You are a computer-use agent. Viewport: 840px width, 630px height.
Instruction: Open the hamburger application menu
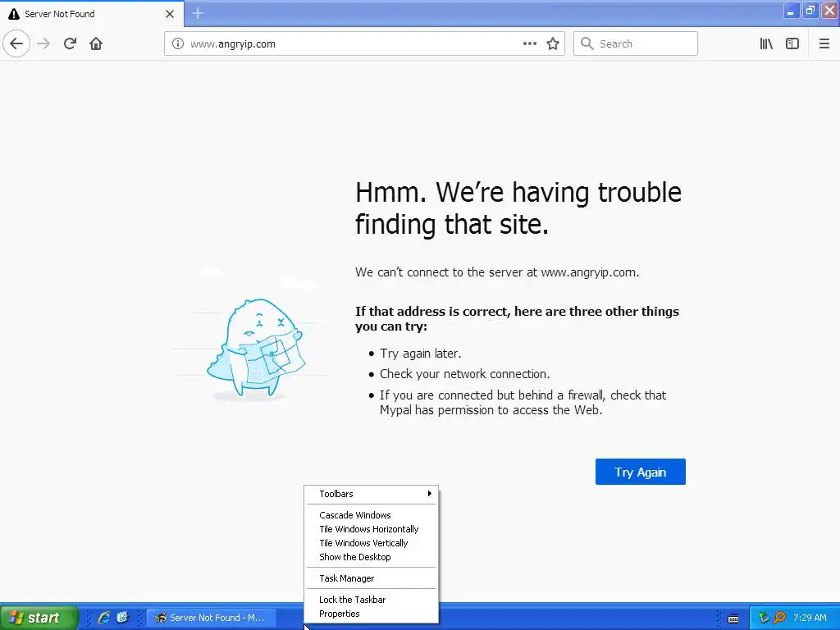click(x=824, y=43)
